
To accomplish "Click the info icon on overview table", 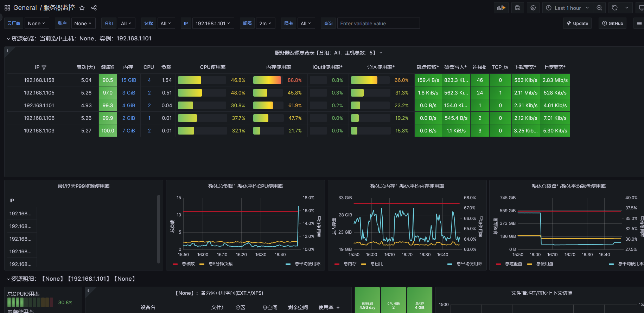I will tap(7, 51).
